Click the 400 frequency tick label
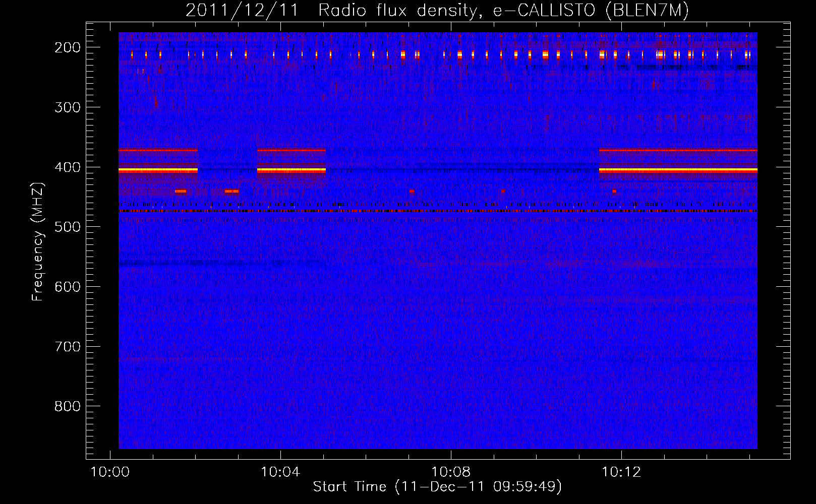The image size is (816, 504). pyautogui.click(x=67, y=167)
